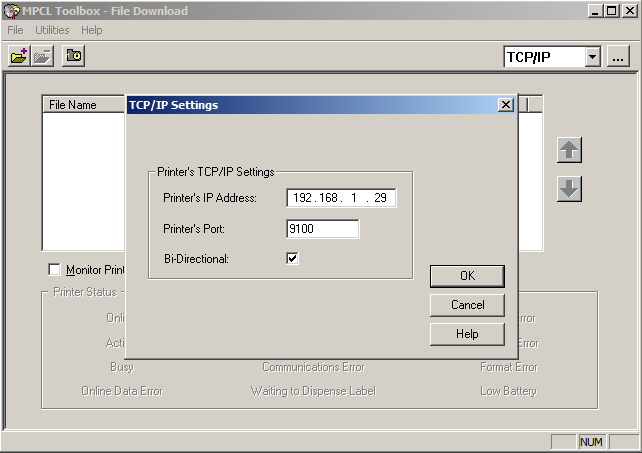This screenshot has width=642, height=453.
Task: Click the grayed open folder toolbar icon
Action: click(43, 56)
